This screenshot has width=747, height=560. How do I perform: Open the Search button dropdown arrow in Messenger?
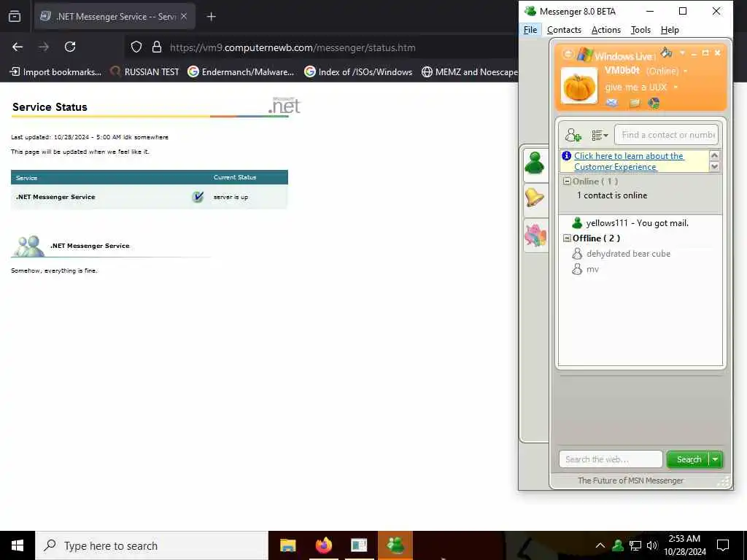click(x=716, y=459)
